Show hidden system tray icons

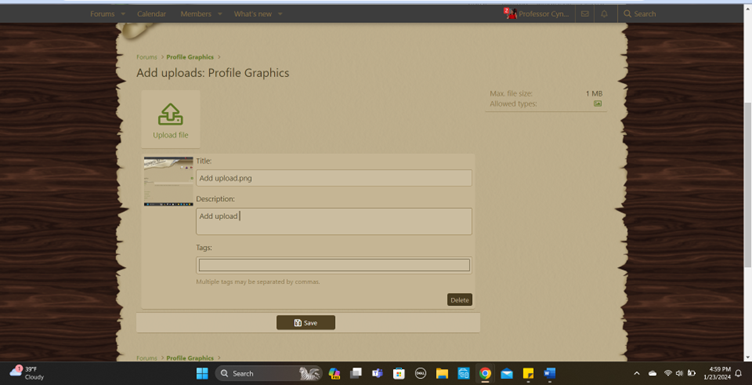(636, 373)
